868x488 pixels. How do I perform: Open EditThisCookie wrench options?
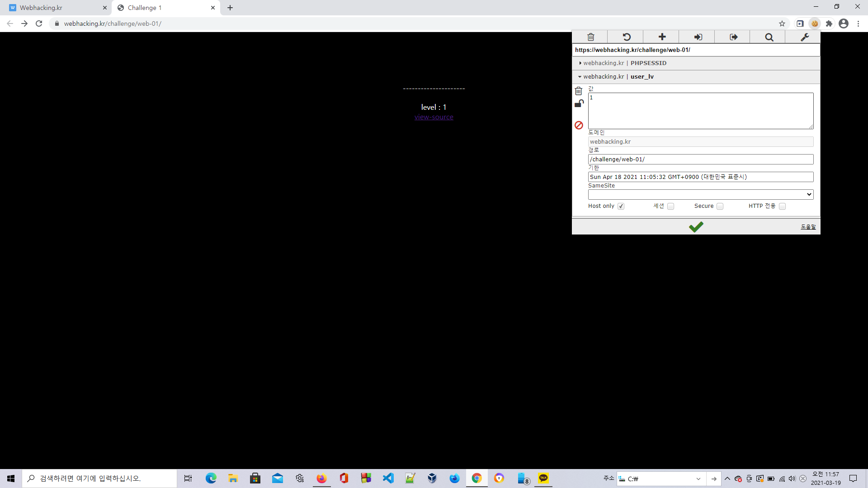[804, 37]
